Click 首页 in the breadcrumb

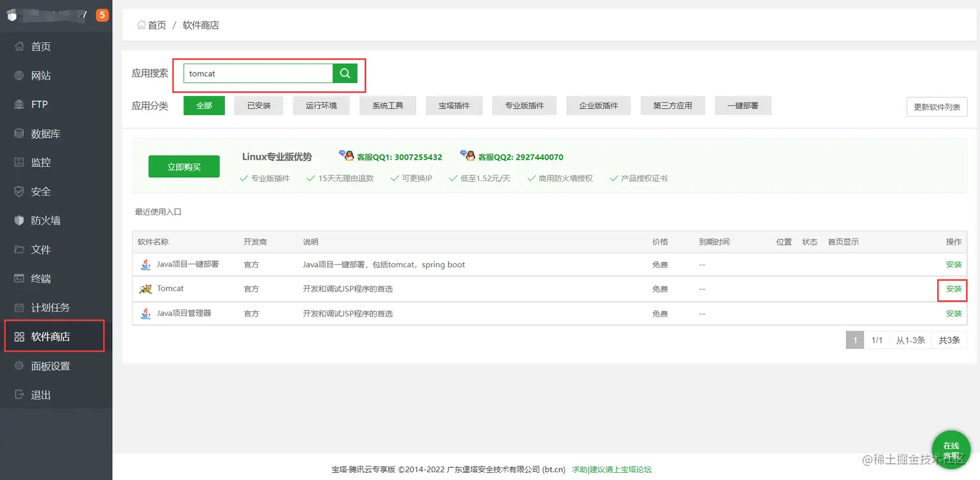point(157,25)
